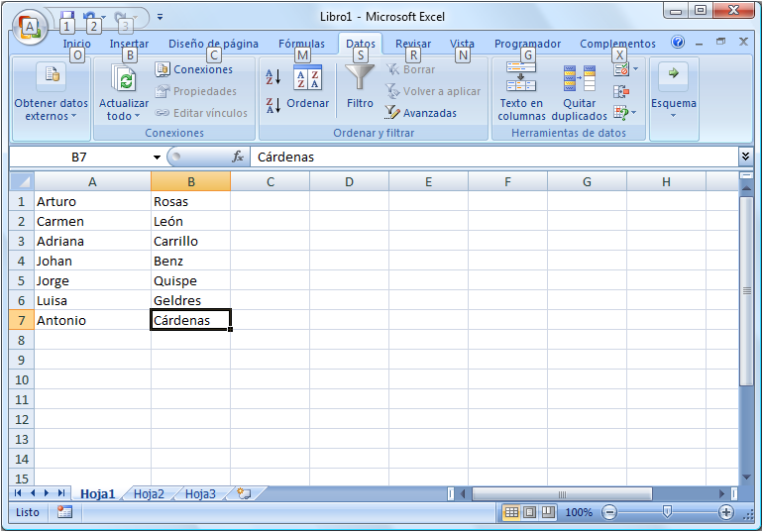This screenshot has width=763, height=532.
Task: Select cell containing Adriana
Action: tap(92, 241)
